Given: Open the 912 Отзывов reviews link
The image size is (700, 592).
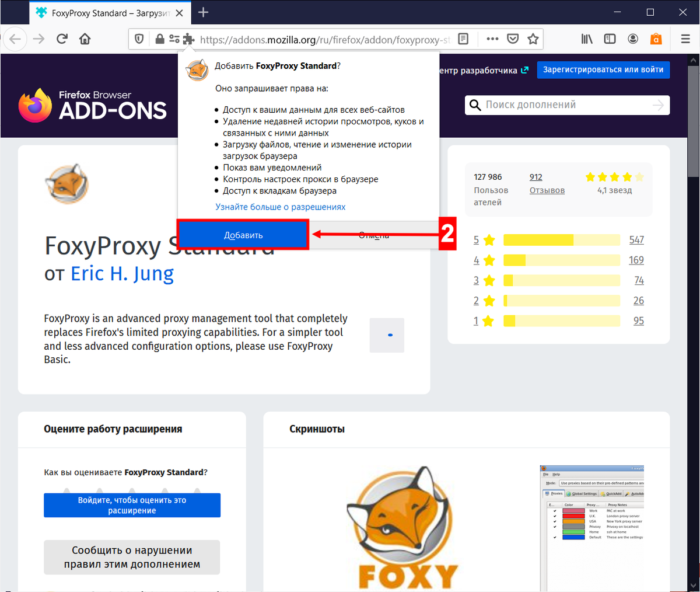Looking at the screenshot, I should (x=547, y=183).
